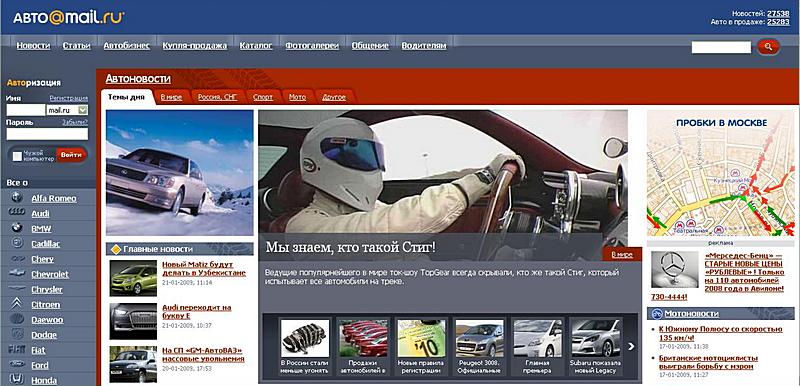Click the В мире tag on Stig story

click(x=621, y=254)
